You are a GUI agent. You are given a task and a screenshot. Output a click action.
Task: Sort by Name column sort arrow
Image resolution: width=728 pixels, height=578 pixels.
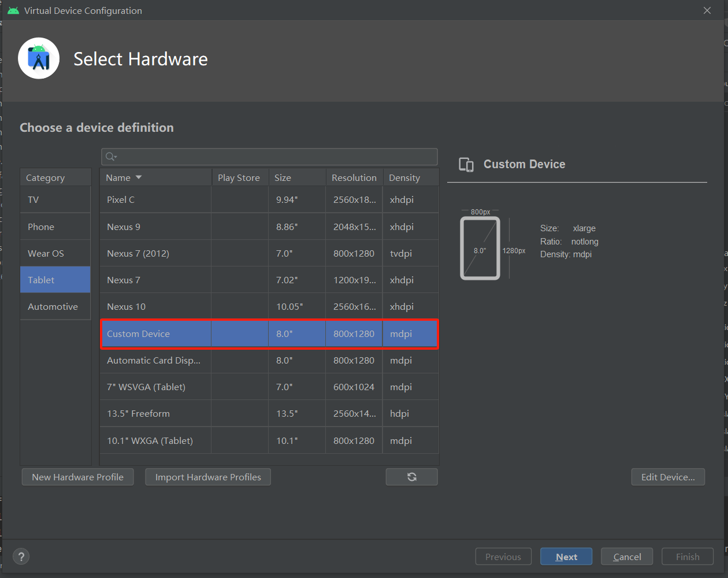point(139,177)
